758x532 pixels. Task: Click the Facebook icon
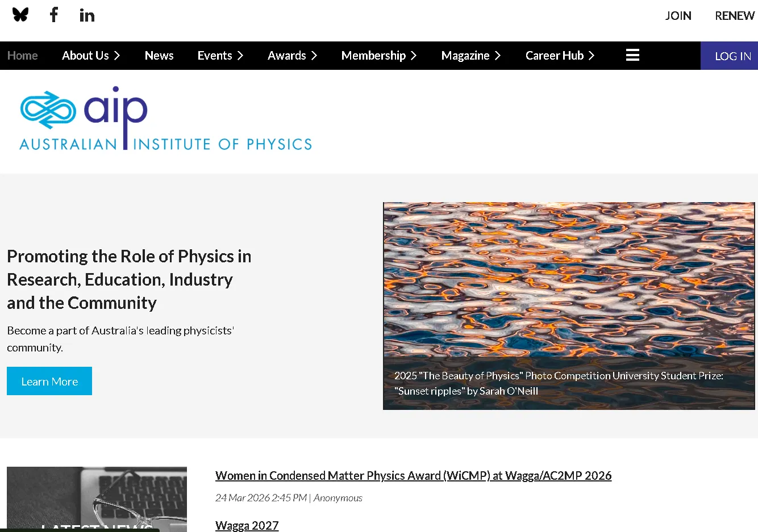click(54, 15)
